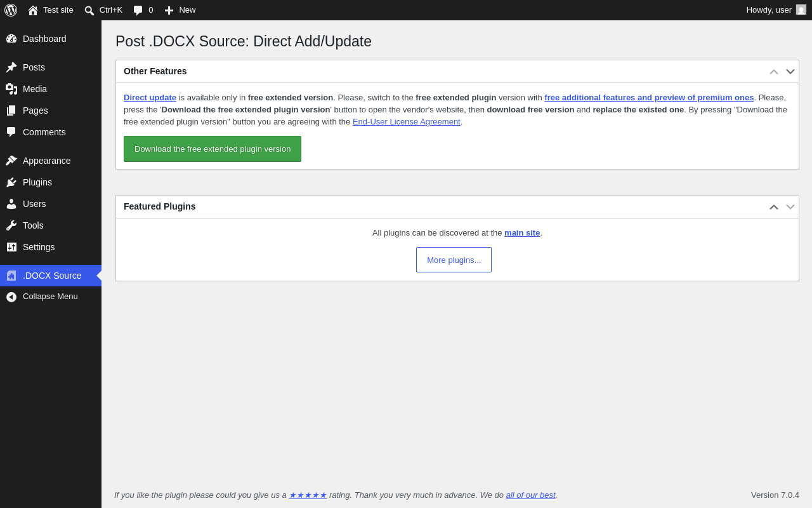This screenshot has height=508, width=812.
Task: Click Collapse Menu label
Action: pos(50,297)
